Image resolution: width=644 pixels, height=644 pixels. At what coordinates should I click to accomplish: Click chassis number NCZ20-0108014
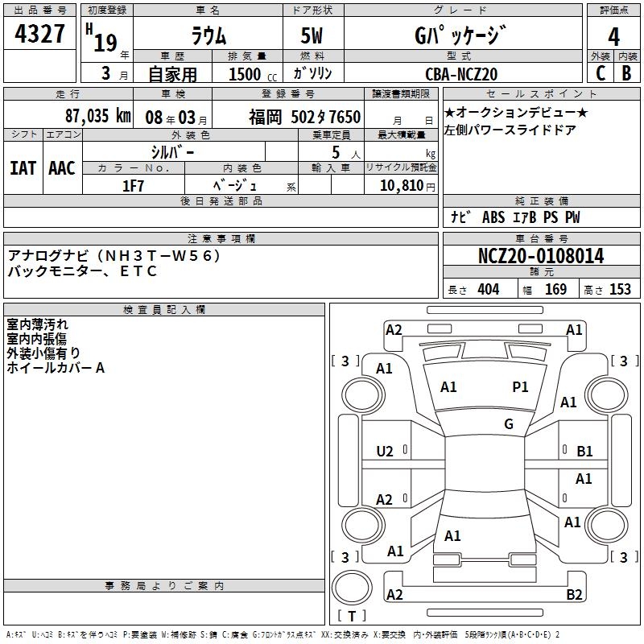point(541,255)
